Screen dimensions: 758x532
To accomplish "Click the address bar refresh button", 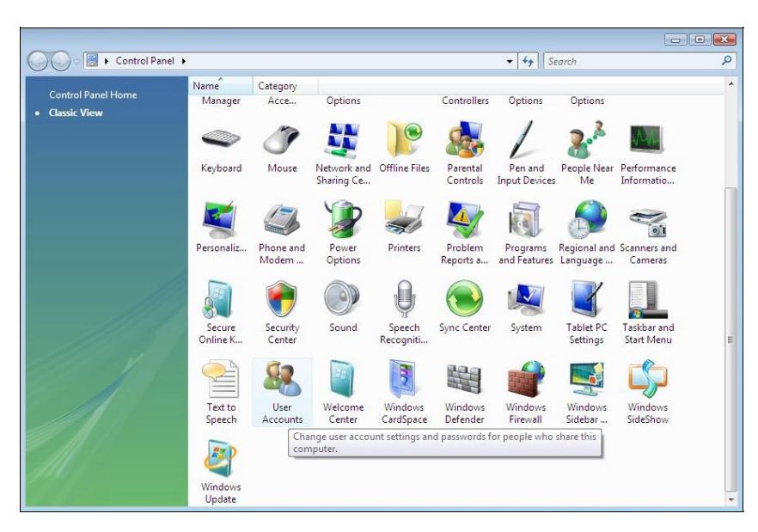I will [x=528, y=61].
